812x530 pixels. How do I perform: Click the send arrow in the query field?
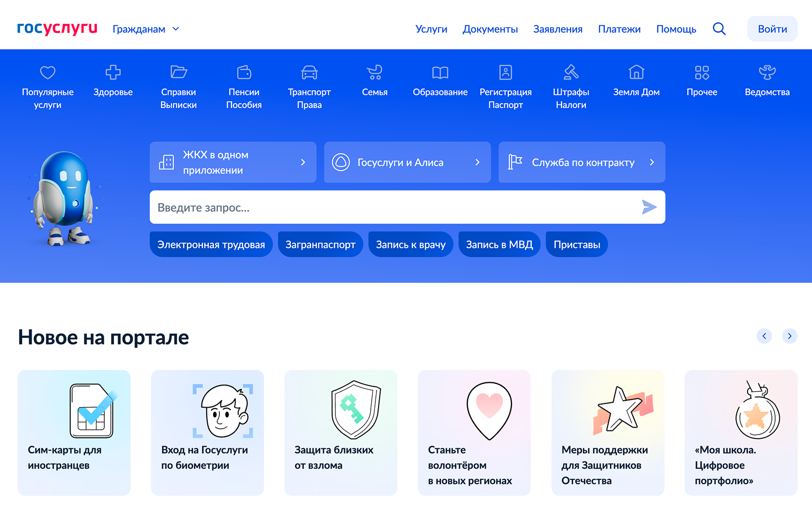click(x=649, y=207)
